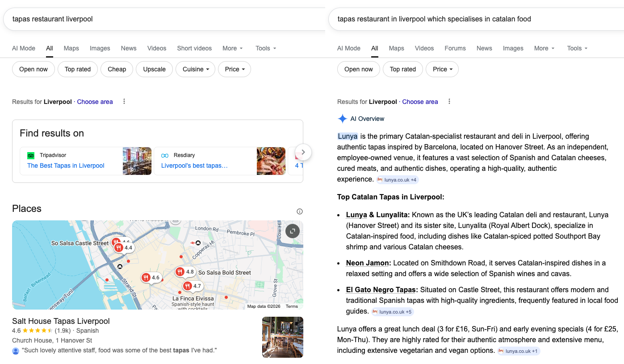Click the fullscreen expand icon on the map
Image resolution: width=624 pixels, height=364 pixels.
(x=292, y=232)
